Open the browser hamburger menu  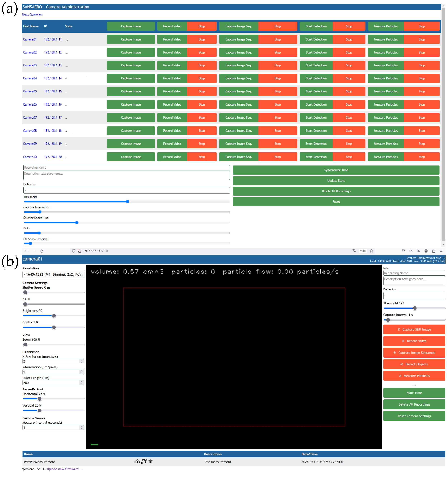pyautogui.click(x=441, y=251)
